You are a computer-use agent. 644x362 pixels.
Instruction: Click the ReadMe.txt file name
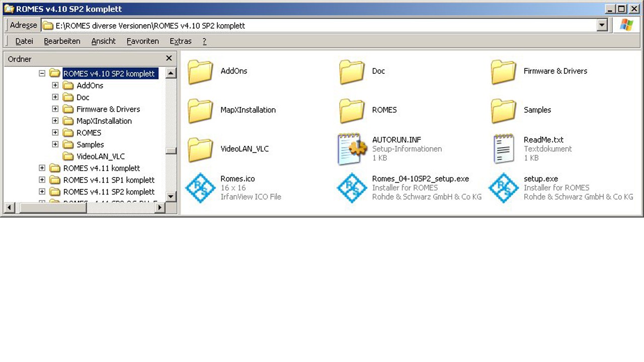543,140
